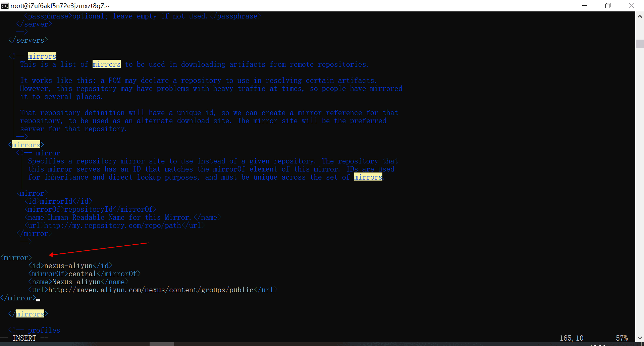The image size is (644, 346).
Task: Click the line 'this mirror serves has an ID'
Action: [x=211, y=169]
